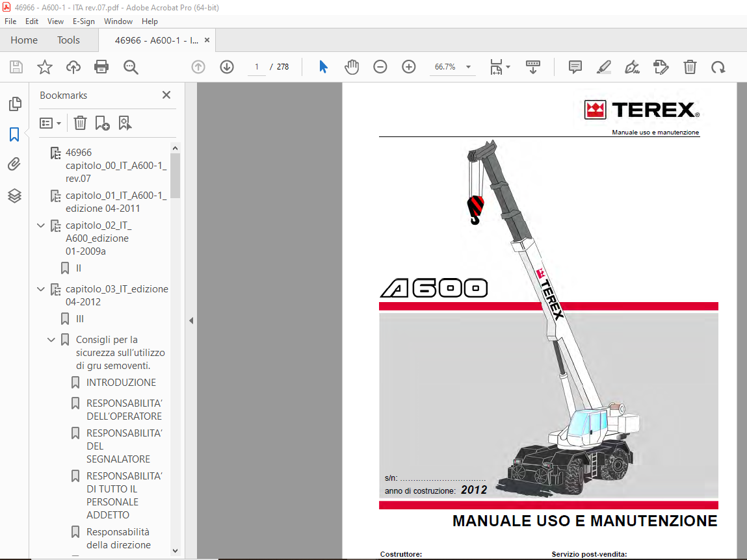The height and width of the screenshot is (560, 747).
Task: Close the Bookmarks panel
Action: click(x=166, y=95)
